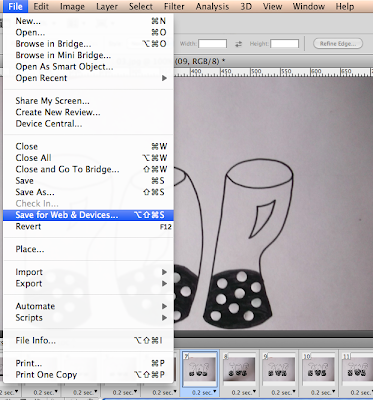Select animation frame 7 thumbnail
This screenshot has width=373, height=400.
(199, 369)
